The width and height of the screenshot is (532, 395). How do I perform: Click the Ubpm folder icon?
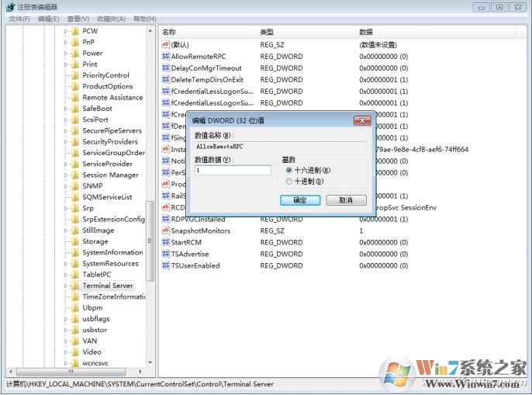75,308
